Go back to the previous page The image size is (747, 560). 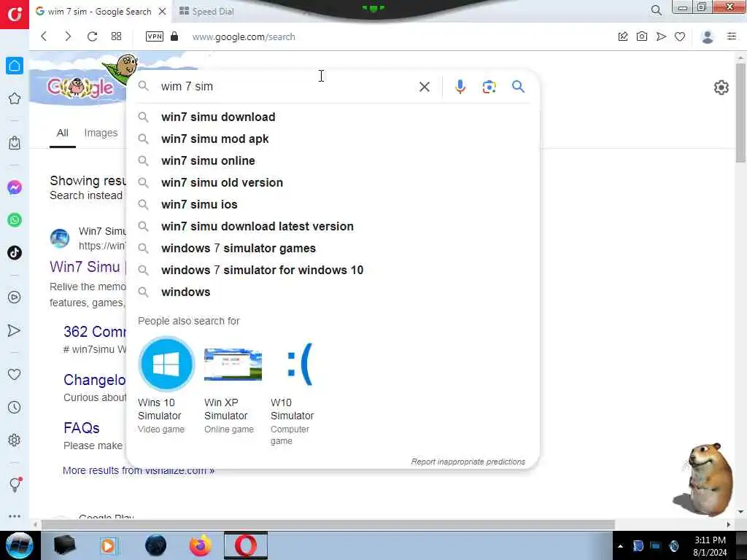tap(44, 36)
